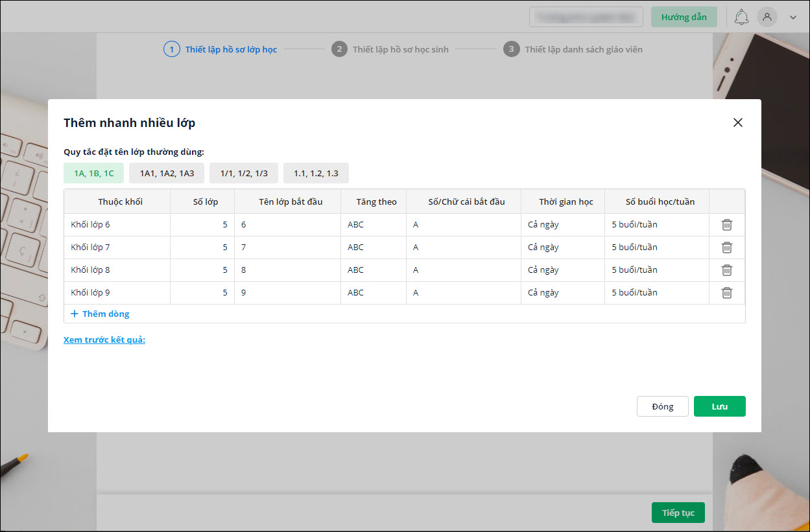Edit Số lớp value in Khối lớp 9 row
The width and height of the screenshot is (810, 532).
(202, 293)
